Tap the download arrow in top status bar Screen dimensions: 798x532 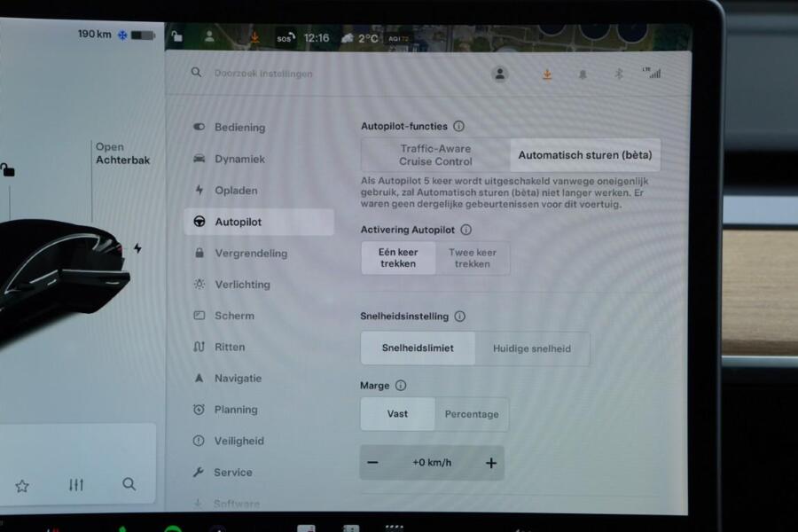tap(254, 37)
